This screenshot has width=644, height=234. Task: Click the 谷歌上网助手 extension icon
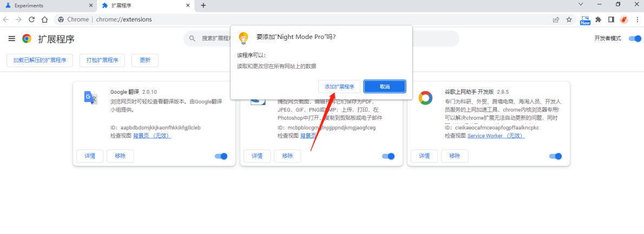pyautogui.click(x=425, y=98)
